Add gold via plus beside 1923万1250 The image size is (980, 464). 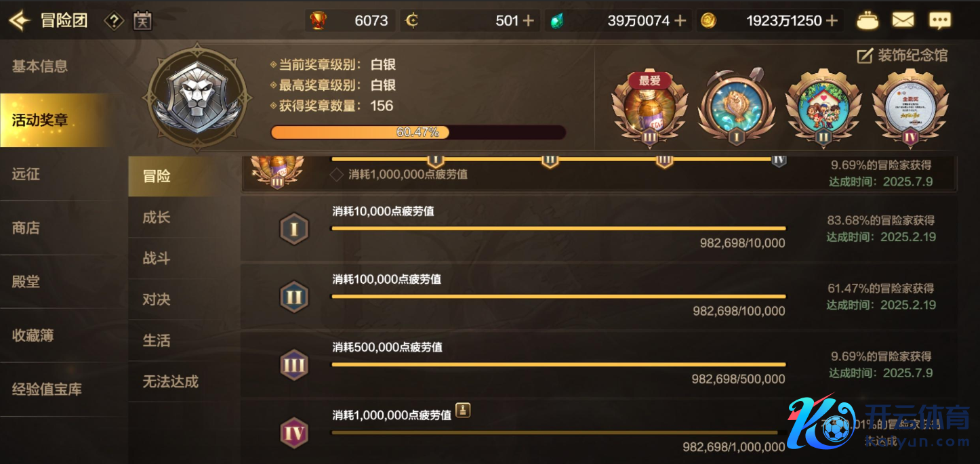pos(832,21)
